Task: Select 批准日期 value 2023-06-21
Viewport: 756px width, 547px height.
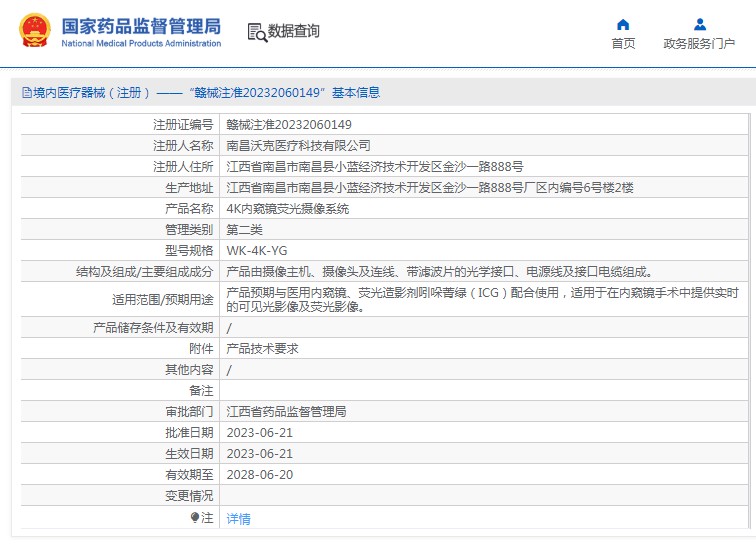Action: 259,433
